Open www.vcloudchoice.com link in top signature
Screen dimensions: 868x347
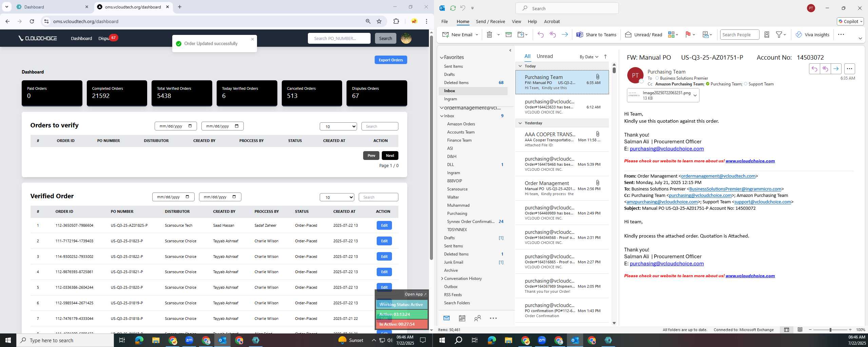click(x=750, y=161)
